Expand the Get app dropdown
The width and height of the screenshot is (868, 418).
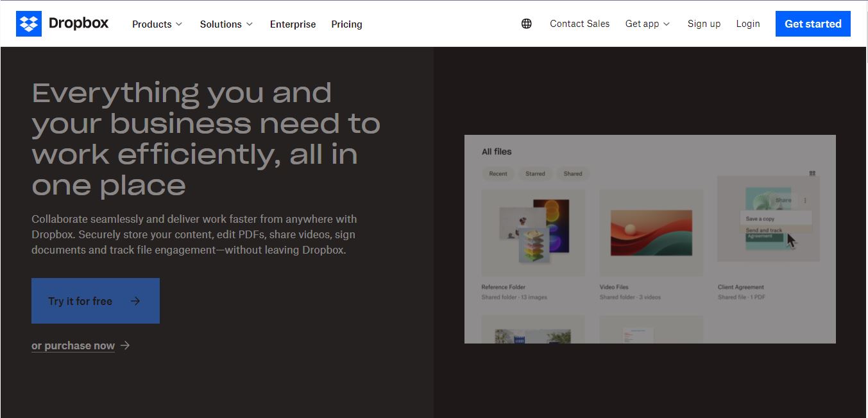(647, 24)
